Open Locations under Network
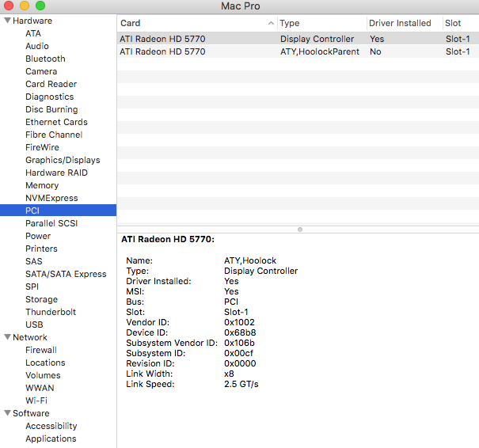This screenshot has width=479, height=448. tap(45, 363)
